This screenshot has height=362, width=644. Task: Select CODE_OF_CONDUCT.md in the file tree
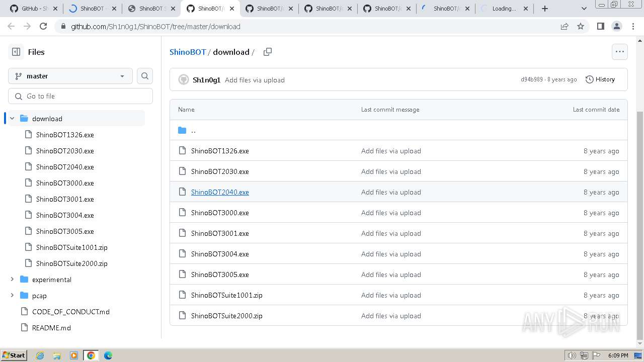click(x=71, y=312)
